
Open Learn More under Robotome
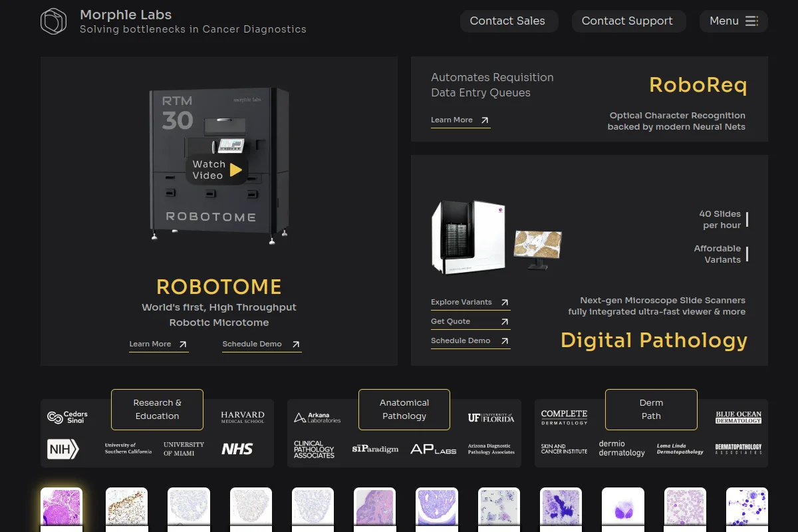coord(158,344)
